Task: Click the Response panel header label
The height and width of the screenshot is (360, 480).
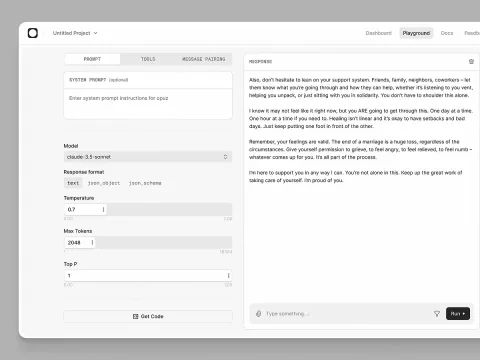Action: (260, 62)
